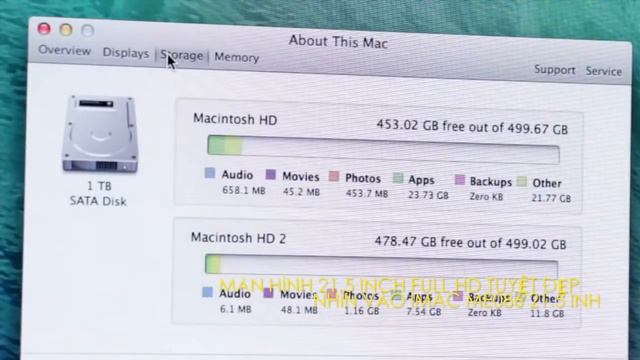640x360 pixels.
Task: Open the Support link
Action: [x=555, y=70]
